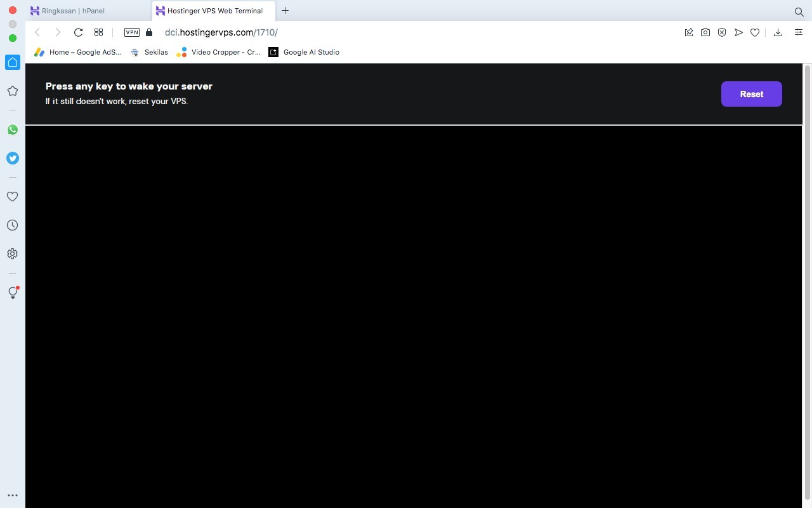812x508 pixels.
Task: Open Twitter in the sidebar
Action: click(x=12, y=158)
